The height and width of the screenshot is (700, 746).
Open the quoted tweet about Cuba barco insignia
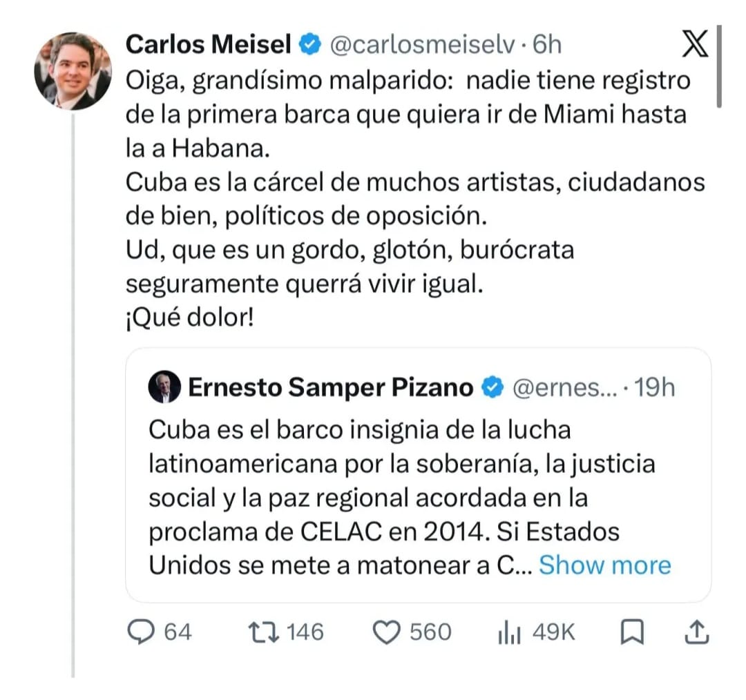click(418, 475)
